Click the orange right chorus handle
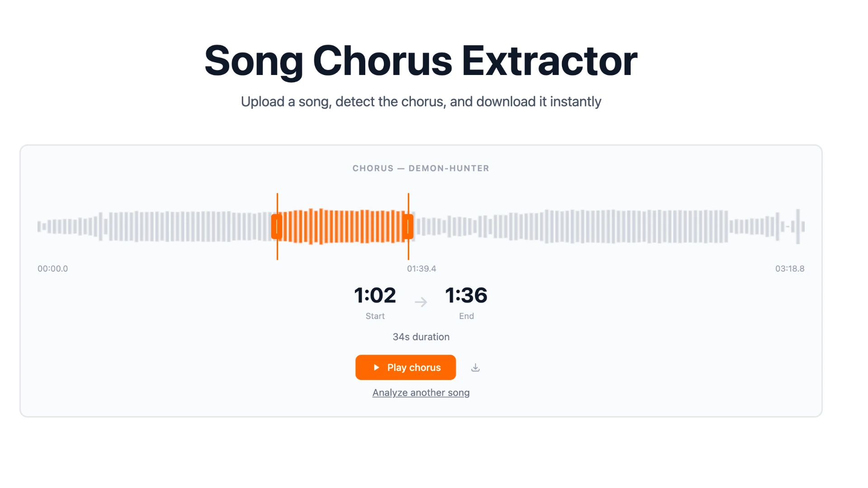This screenshot has width=868, height=488. click(408, 226)
